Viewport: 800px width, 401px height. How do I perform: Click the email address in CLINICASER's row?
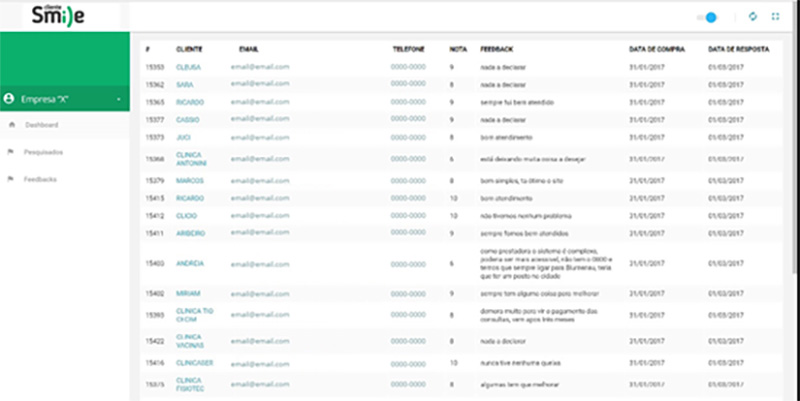260,364
